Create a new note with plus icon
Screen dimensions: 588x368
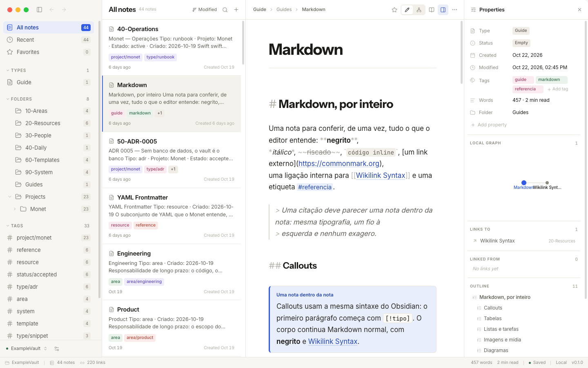(236, 10)
